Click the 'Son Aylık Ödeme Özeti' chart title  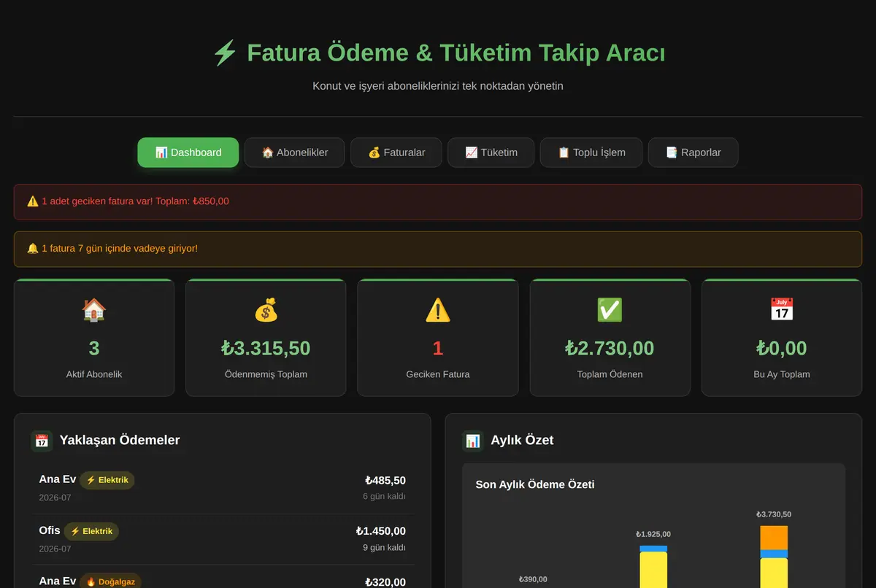tap(535, 484)
